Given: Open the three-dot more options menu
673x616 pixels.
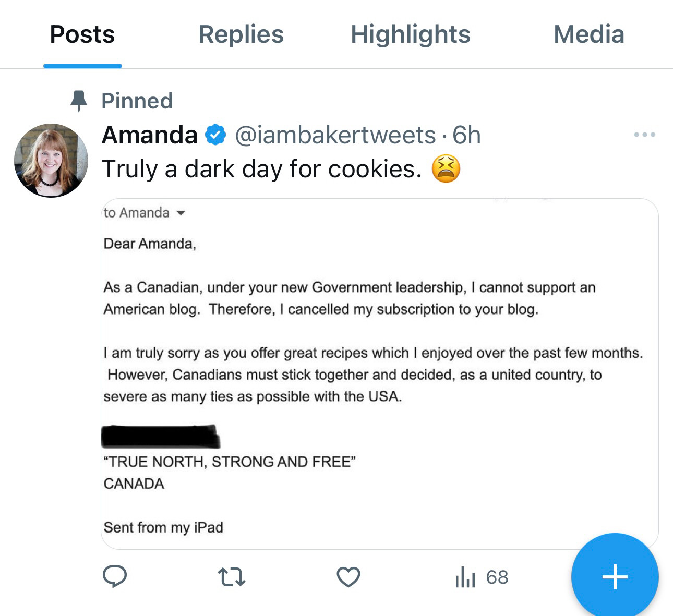Looking at the screenshot, I should click(645, 135).
